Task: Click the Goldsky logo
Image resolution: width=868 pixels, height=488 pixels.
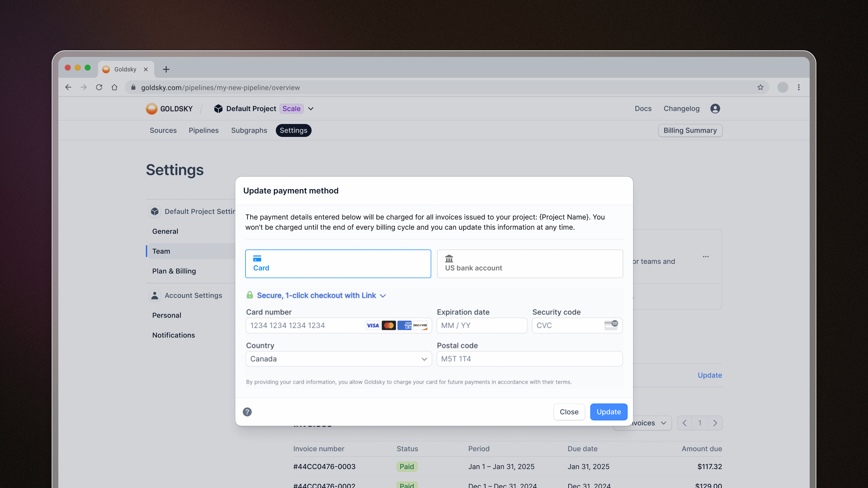Action: coord(169,109)
